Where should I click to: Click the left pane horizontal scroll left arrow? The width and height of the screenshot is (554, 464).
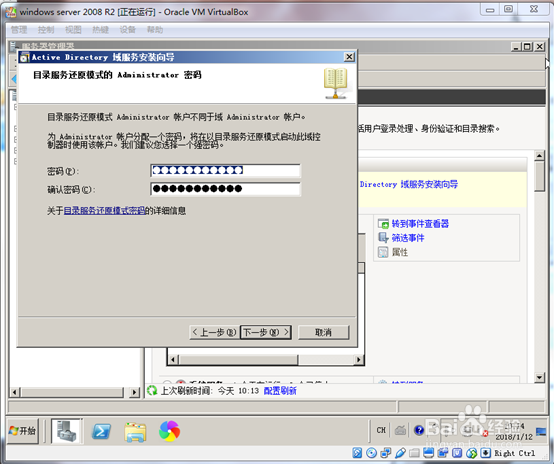point(15,392)
